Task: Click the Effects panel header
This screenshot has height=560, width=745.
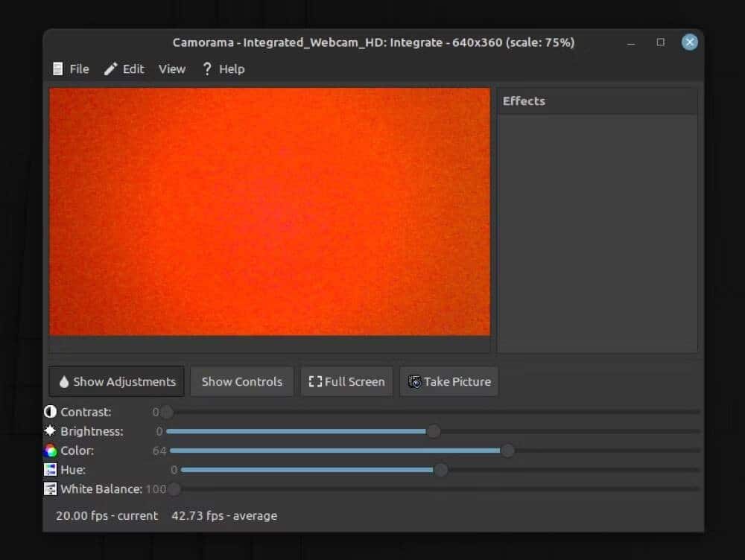Action: [x=597, y=101]
